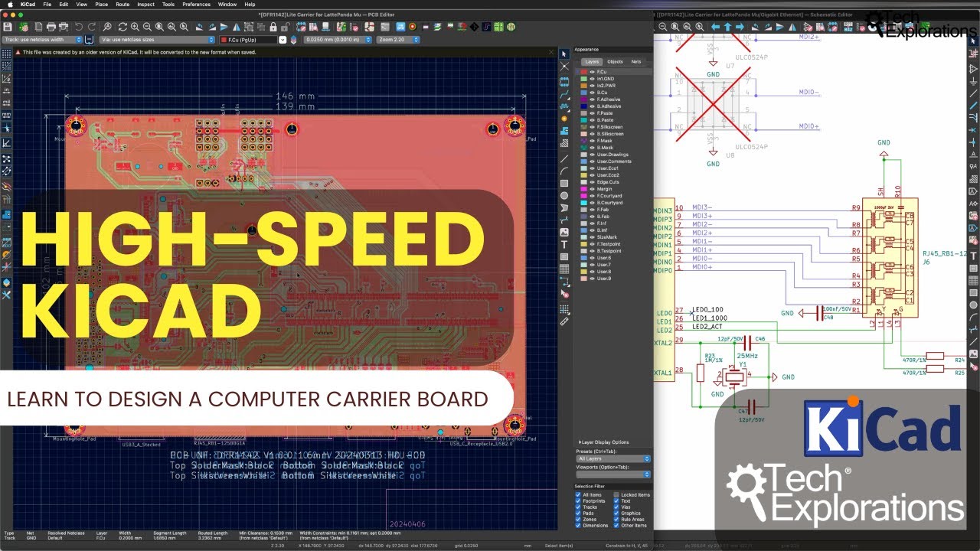Select the Add Footprint tool in the right toolbar

click(564, 83)
